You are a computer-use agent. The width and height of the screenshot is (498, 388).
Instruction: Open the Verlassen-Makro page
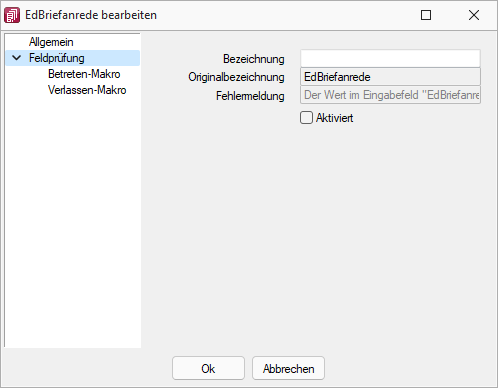(x=87, y=90)
